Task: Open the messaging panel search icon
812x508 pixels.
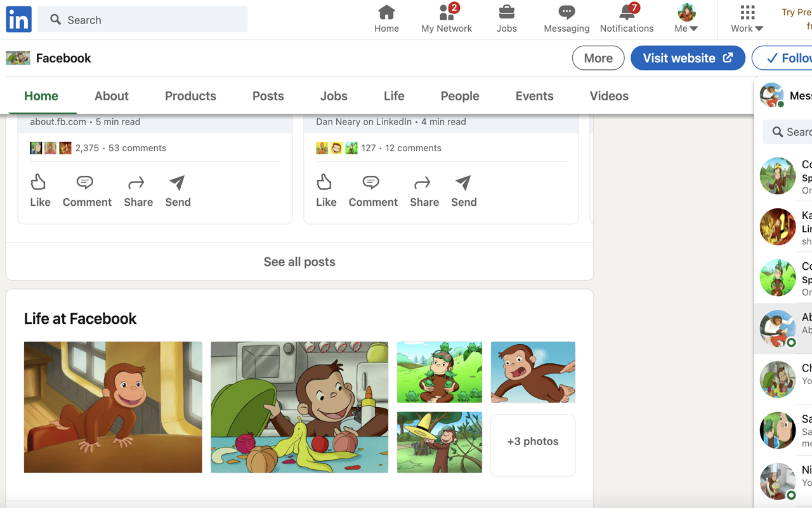Action: [x=777, y=132]
